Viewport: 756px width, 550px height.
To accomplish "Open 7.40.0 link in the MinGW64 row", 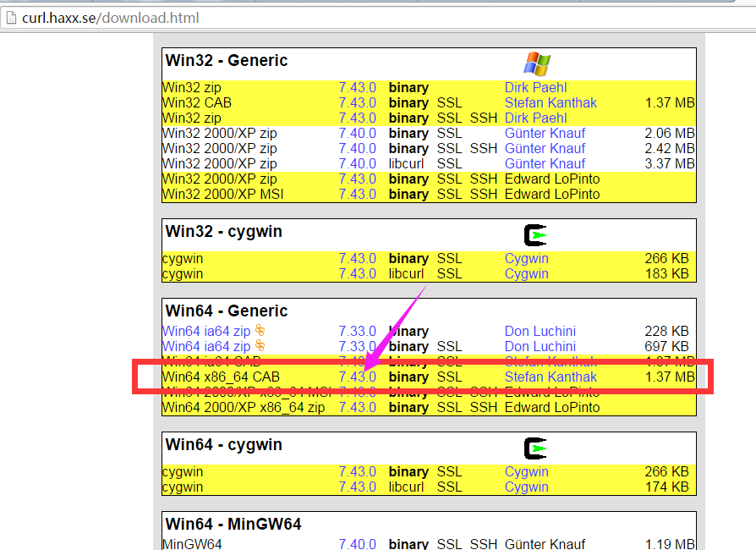I will coord(357,544).
